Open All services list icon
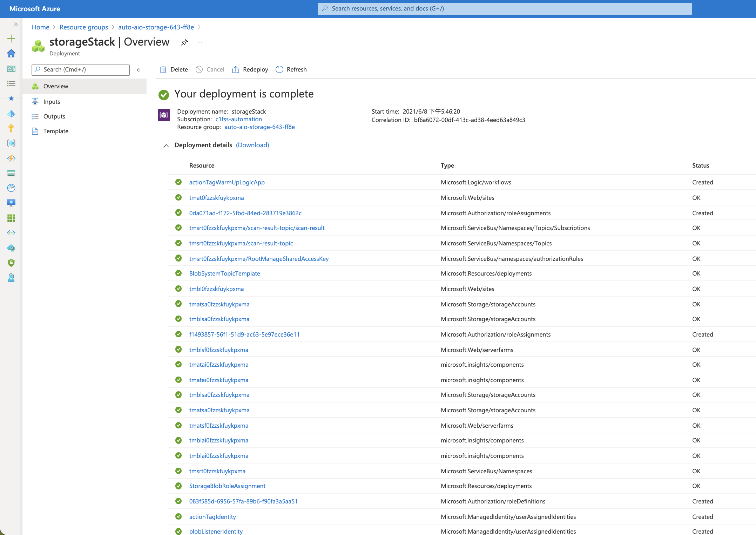Image resolution: width=756 pixels, height=535 pixels. coord(11,83)
